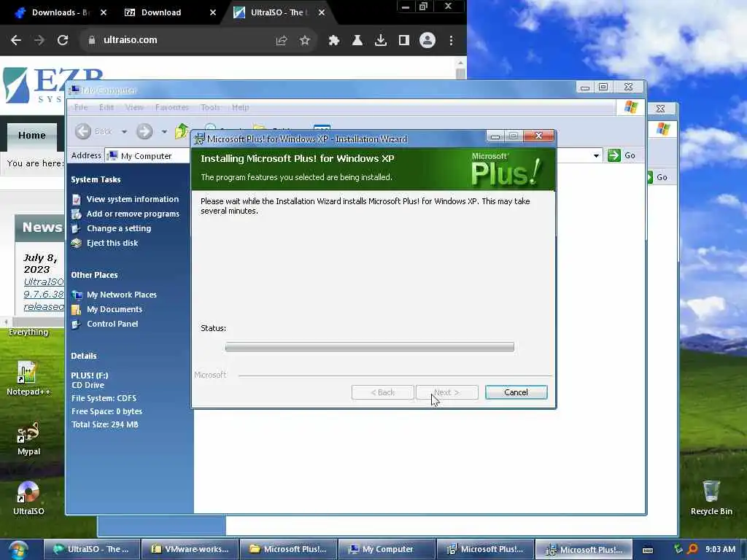The image size is (747, 560).
Task: Select the UltraISO browser tab
Action: 279,12
